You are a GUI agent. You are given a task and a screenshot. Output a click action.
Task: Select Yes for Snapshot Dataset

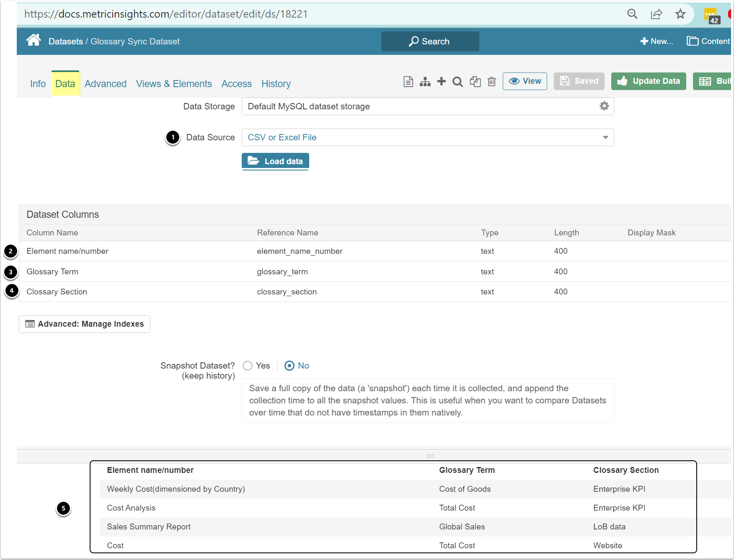[248, 365]
